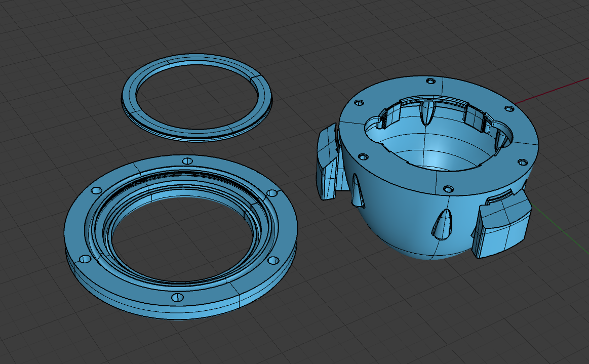Click the rearmost screw hole on housing rim
The image size is (589, 364).
(430, 81)
